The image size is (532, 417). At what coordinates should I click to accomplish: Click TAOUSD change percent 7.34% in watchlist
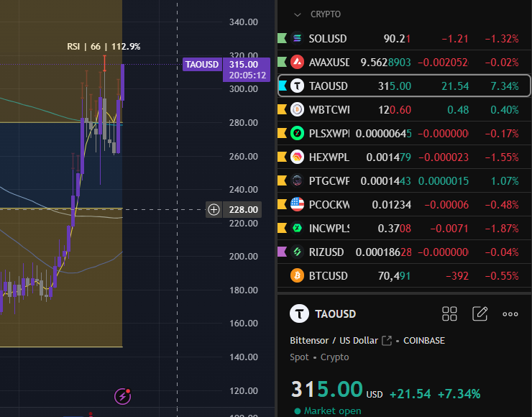click(x=505, y=86)
